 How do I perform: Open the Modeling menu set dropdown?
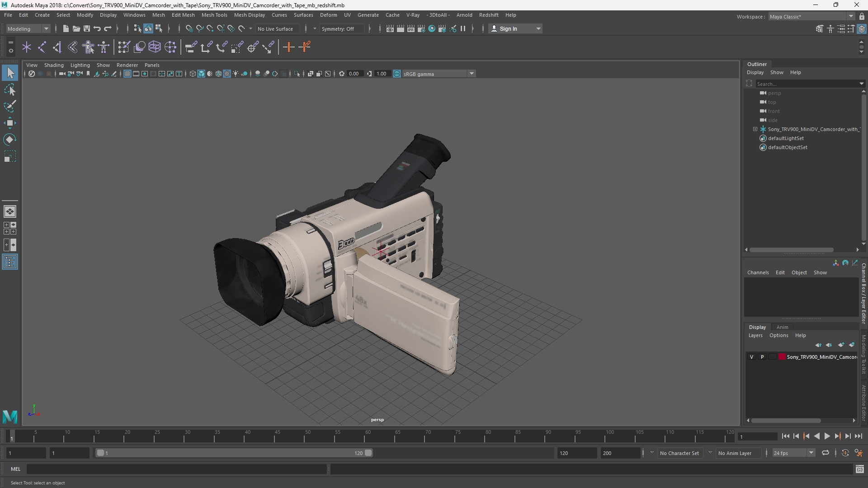point(28,28)
